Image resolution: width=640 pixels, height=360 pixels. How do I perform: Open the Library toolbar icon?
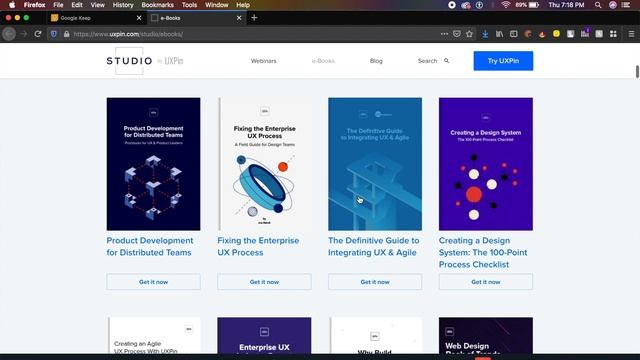(499, 34)
